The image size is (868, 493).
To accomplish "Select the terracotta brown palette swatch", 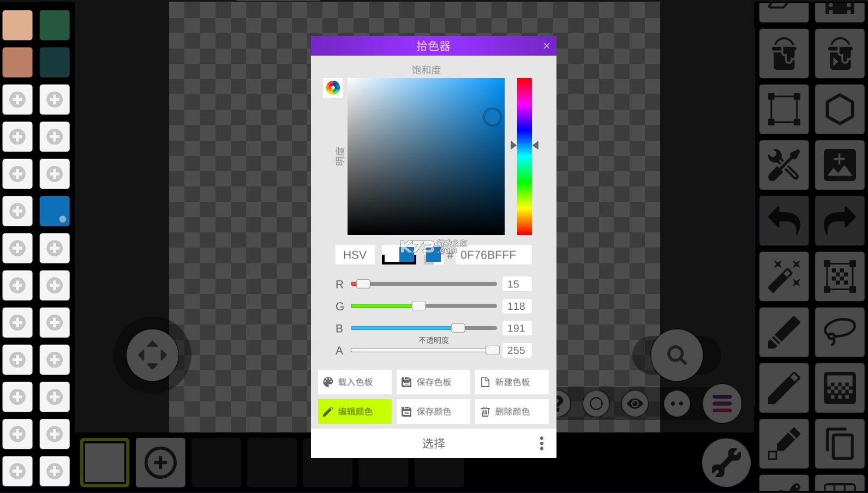I will [17, 62].
